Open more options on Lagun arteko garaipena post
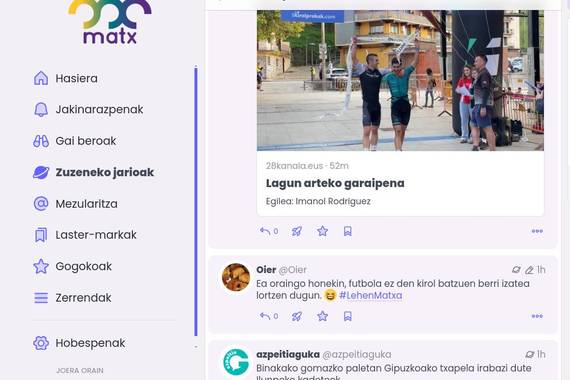570x380 pixels. point(537,231)
